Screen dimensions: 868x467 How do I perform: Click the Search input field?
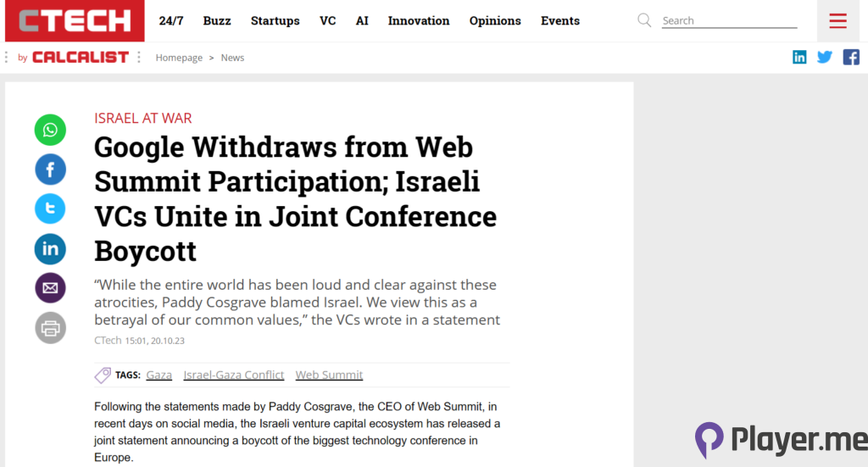coord(729,20)
